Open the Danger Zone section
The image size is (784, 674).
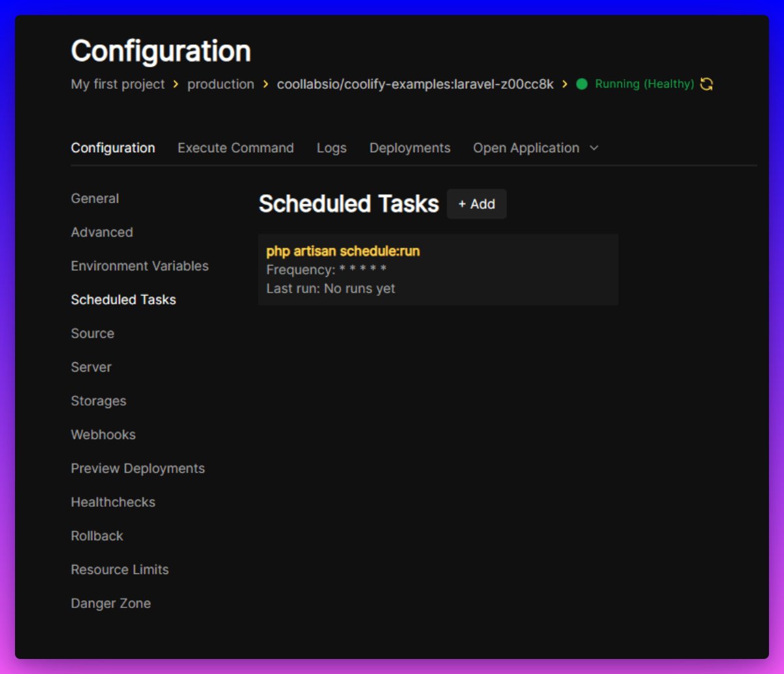click(x=111, y=603)
